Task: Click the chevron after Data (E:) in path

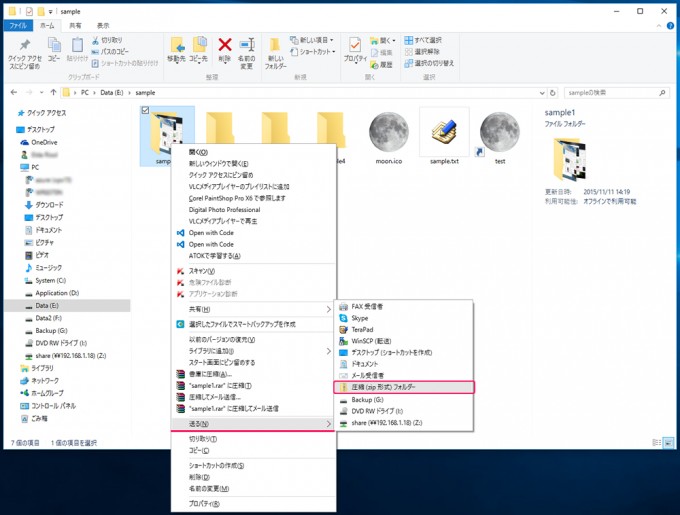Action: [x=129, y=93]
